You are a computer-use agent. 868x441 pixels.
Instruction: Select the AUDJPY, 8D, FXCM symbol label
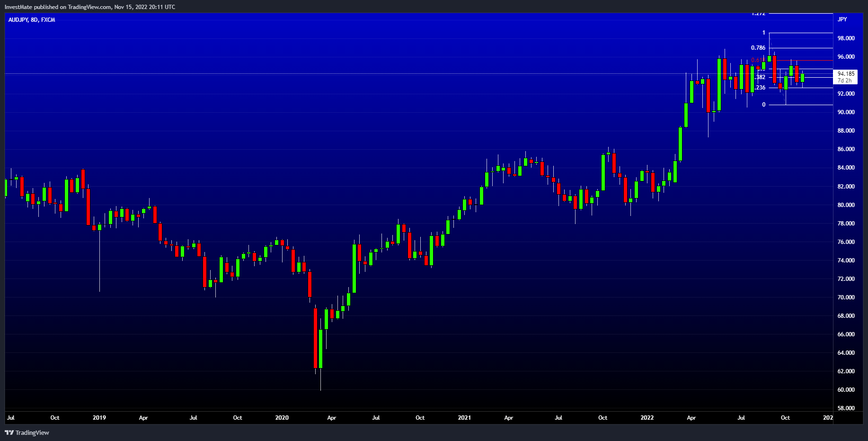tap(32, 20)
